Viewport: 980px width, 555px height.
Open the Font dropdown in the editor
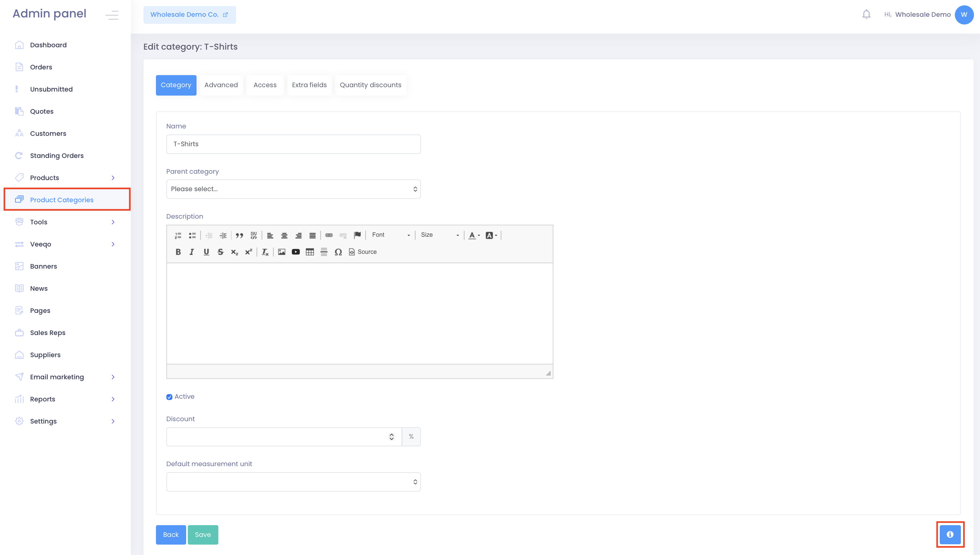tap(391, 235)
